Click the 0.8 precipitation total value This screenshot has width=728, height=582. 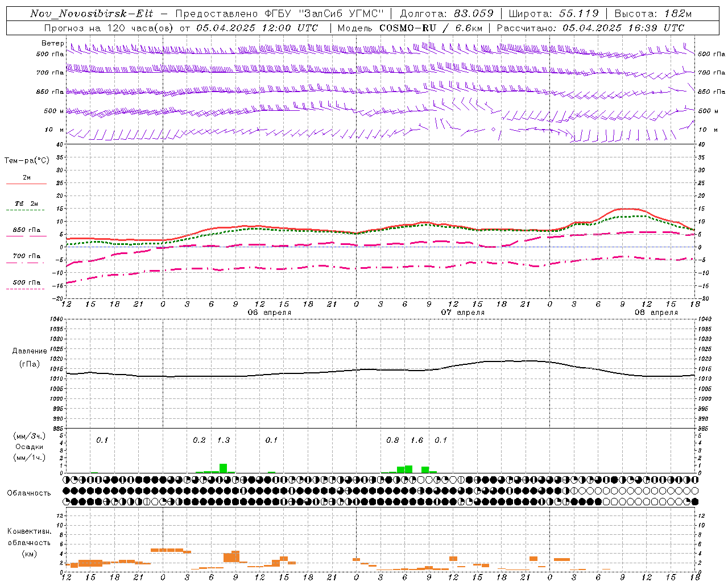[x=392, y=440]
